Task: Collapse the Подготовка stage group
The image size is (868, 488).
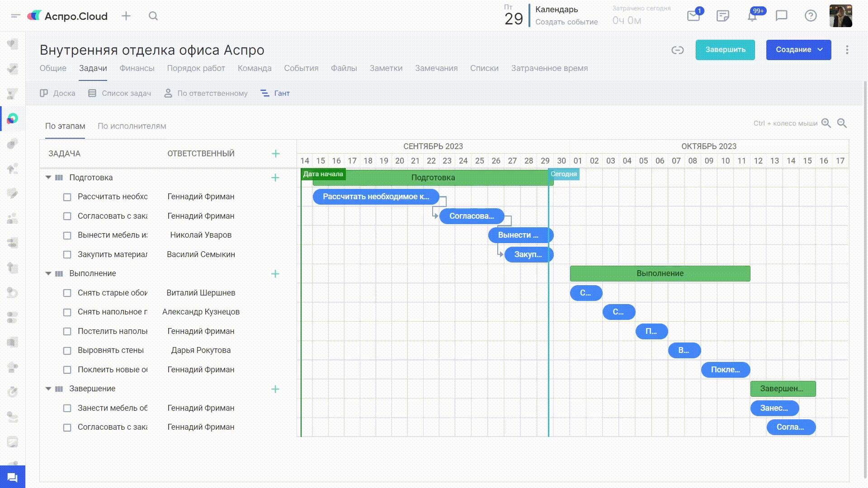Action: pos(48,178)
